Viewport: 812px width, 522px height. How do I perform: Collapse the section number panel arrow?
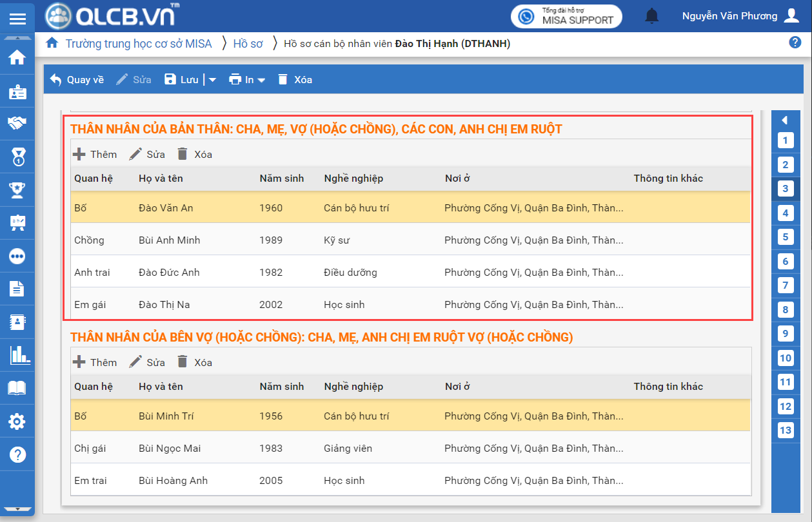pyautogui.click(x=785, y=120)
